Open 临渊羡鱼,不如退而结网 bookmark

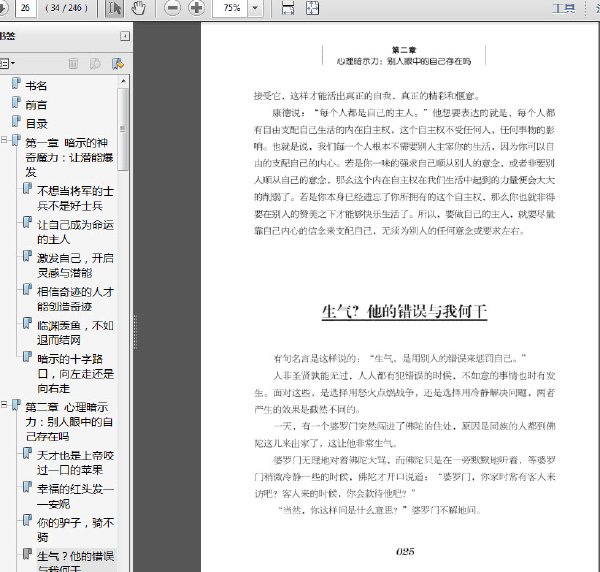click(75, 332)
